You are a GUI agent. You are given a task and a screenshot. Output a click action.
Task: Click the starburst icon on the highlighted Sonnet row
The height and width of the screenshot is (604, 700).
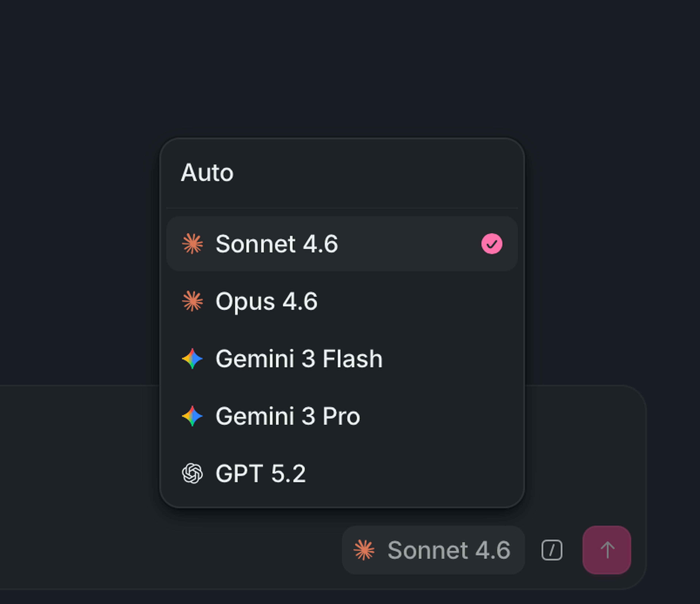tap(192, 244)
